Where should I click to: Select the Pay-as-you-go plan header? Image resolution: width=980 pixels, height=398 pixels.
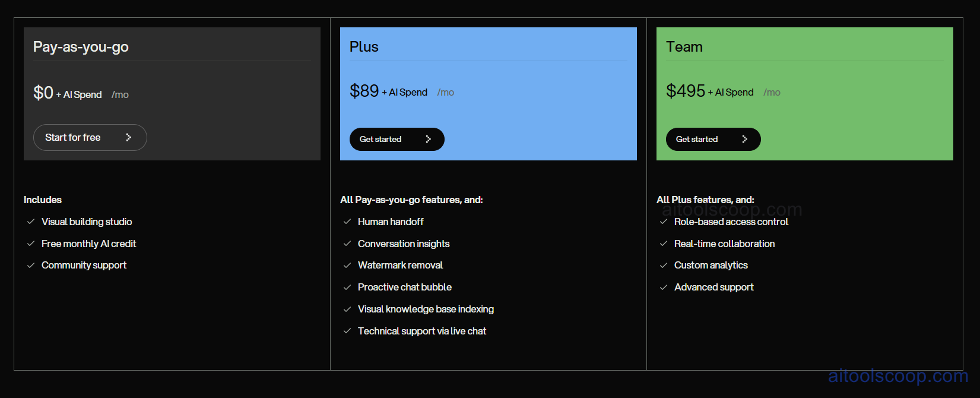(x=81, y=46)
